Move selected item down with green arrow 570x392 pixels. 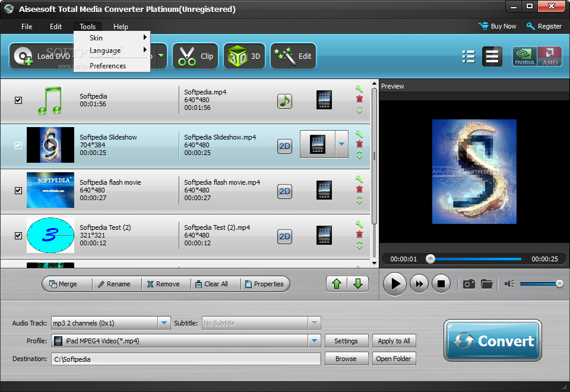pyautogui.click(x=357, y=284)
